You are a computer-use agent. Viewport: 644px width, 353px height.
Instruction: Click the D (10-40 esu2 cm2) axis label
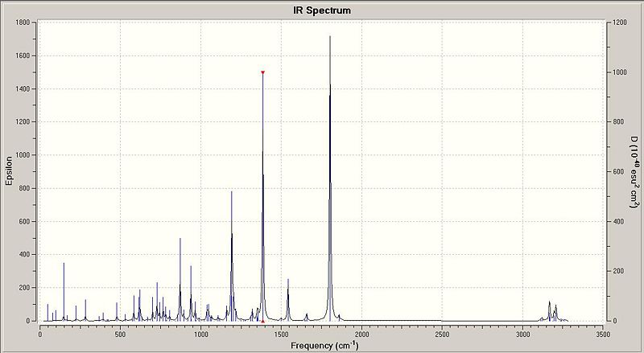[x=634, y=171]
